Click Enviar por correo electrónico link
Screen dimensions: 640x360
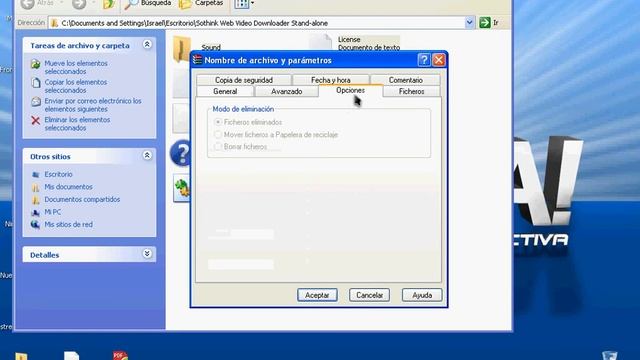pos(93,105)
